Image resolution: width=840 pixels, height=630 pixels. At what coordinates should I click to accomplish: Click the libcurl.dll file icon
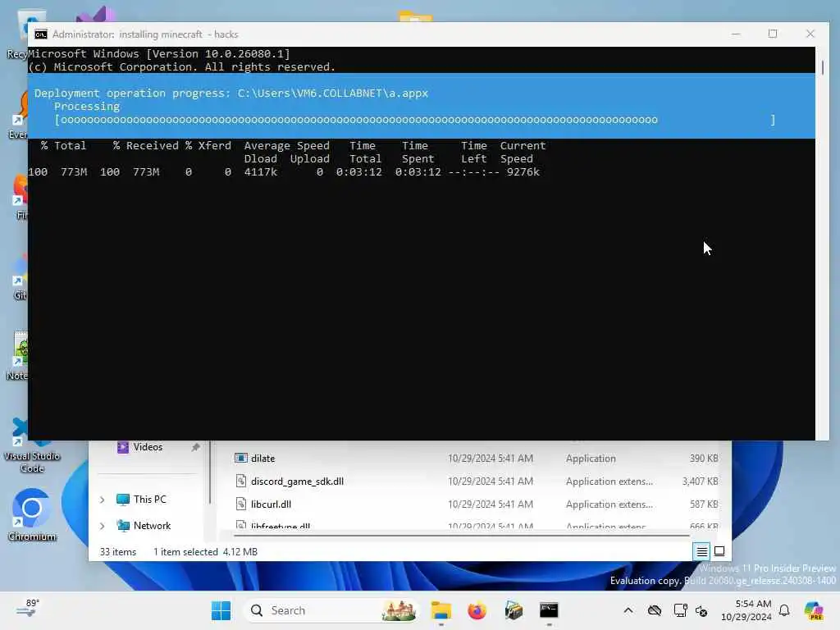[241, 504]
